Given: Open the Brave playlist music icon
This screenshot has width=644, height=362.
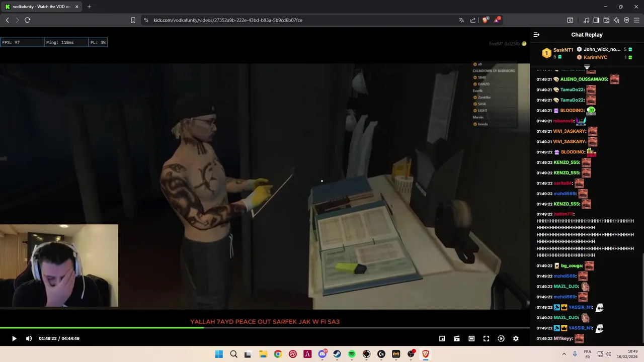Looking at the screenshot, I should click(586, 20).
